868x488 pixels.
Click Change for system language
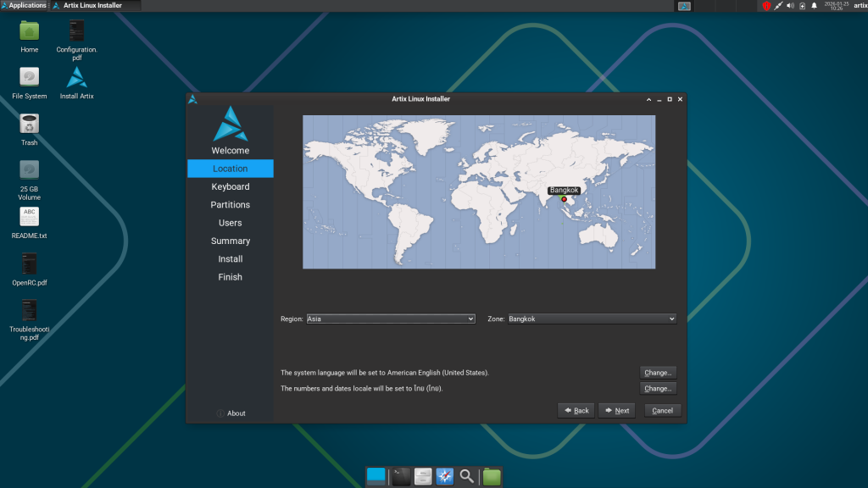658,373
